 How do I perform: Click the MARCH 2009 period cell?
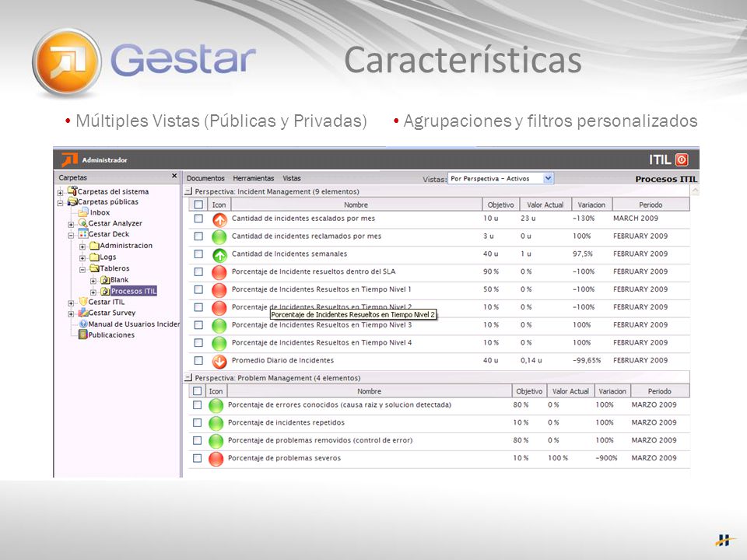636,218
